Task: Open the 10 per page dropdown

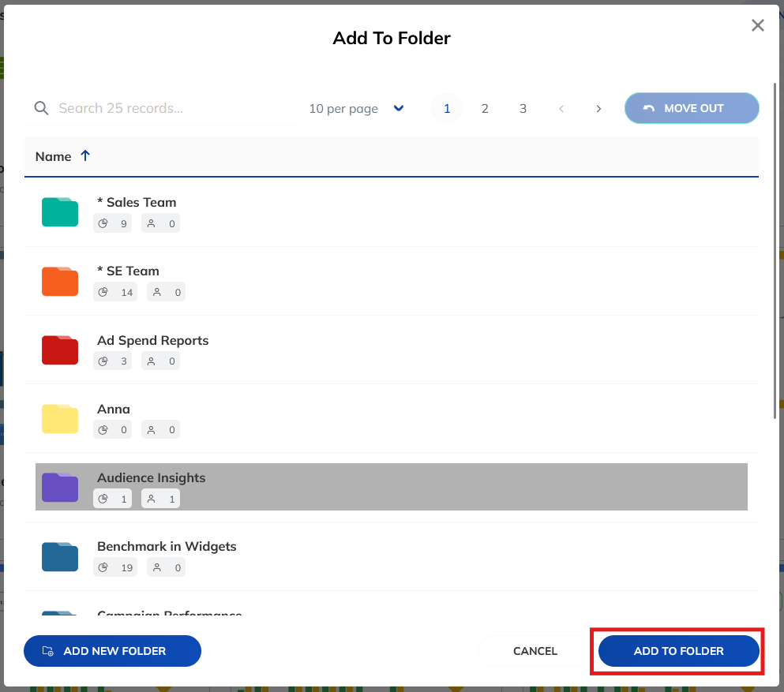Action: tap(356, 108)
